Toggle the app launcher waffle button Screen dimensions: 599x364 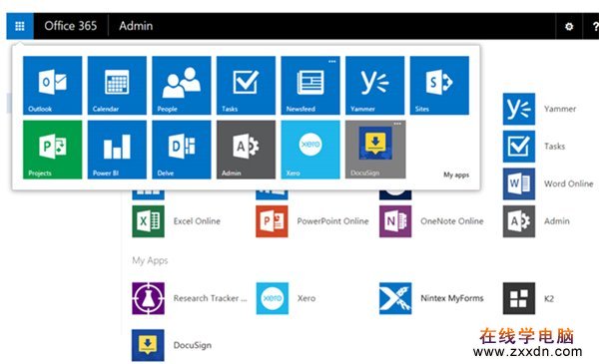[20, 26]
